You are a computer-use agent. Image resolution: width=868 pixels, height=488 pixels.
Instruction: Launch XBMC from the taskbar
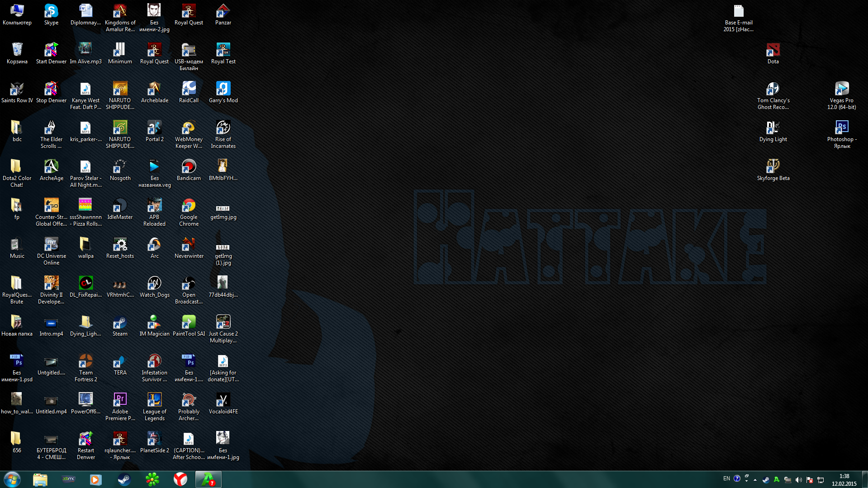[x=68, y=479]
